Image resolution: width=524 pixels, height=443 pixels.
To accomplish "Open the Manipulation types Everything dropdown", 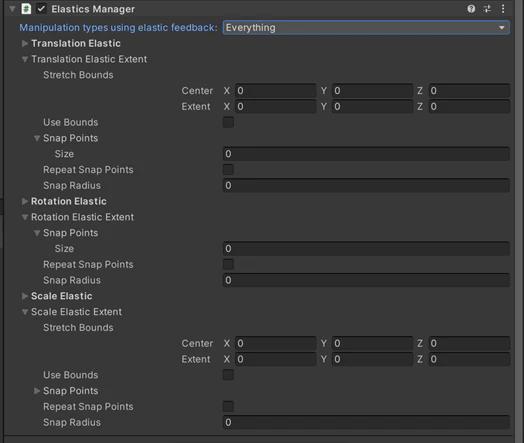I will (x=366, y=27).
